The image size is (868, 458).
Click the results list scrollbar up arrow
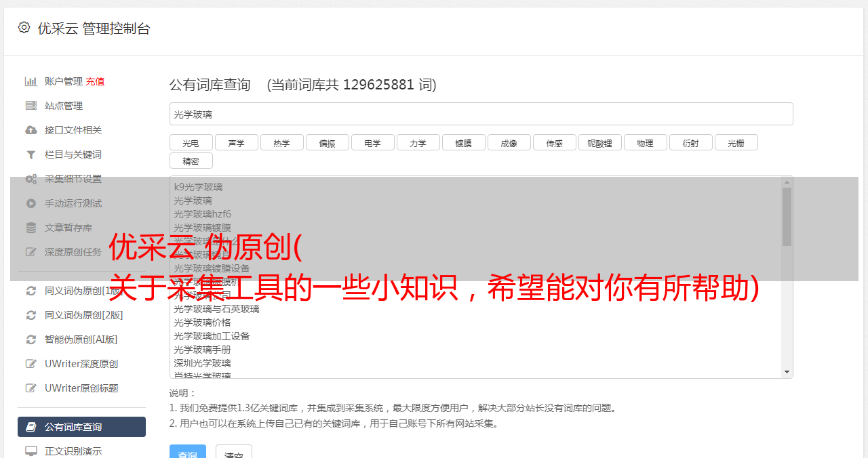[x=787, y=182]
